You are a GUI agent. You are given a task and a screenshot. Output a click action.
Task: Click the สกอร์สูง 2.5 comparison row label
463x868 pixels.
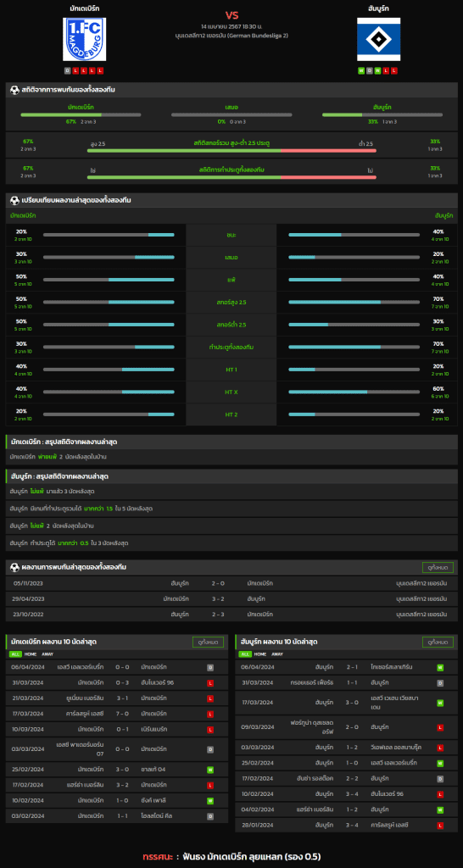[231, 303]
